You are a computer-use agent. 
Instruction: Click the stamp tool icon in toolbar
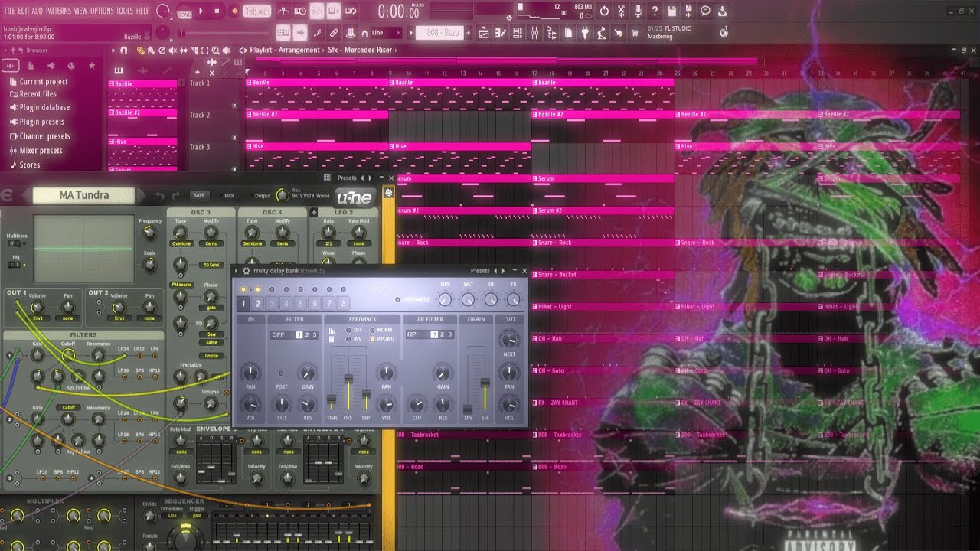tap(350, 33)
